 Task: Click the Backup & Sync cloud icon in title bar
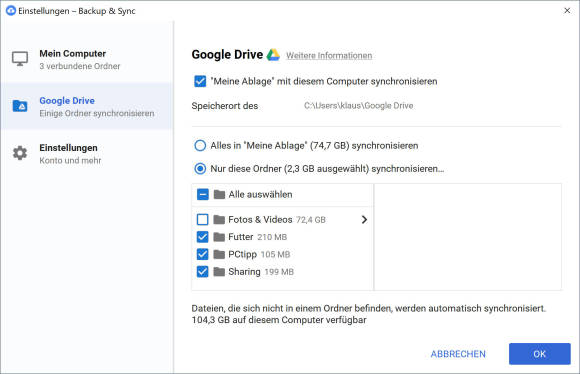[11, 11]
